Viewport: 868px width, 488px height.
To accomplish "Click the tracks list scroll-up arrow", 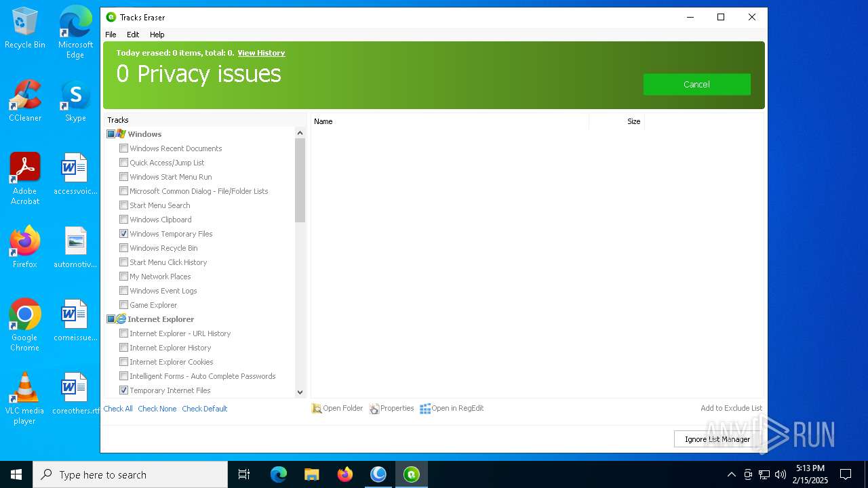I will (x=300, y=133).
